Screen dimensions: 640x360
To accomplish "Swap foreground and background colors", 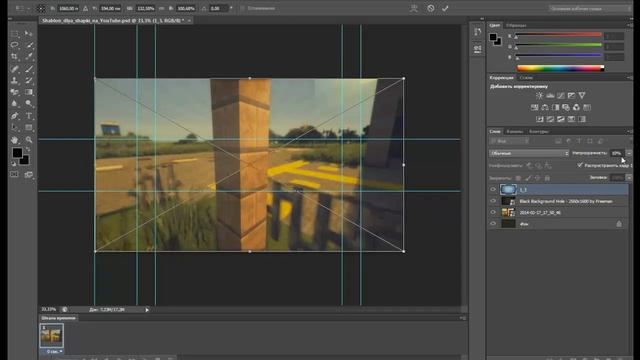I will 28,149.
